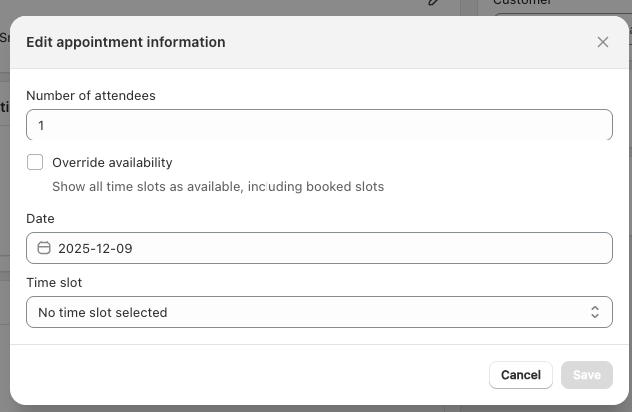Open the Time slot dropdown

[x=318, y=312]
